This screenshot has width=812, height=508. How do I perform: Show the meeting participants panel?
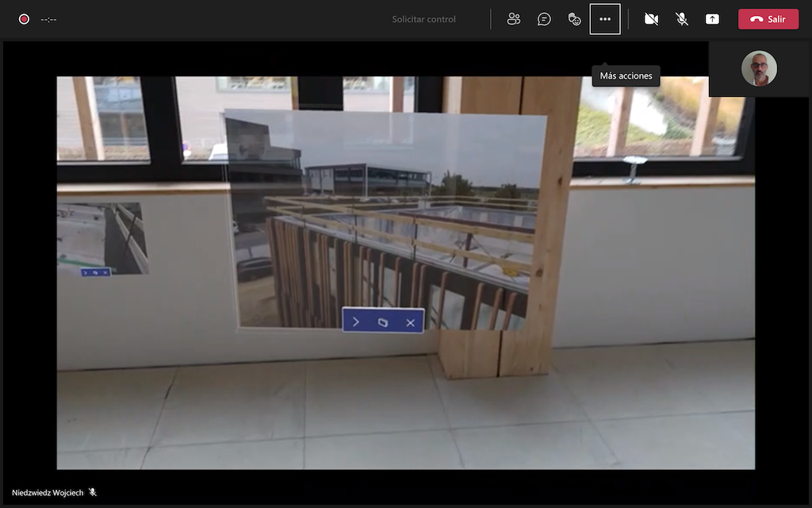[513, 19]
